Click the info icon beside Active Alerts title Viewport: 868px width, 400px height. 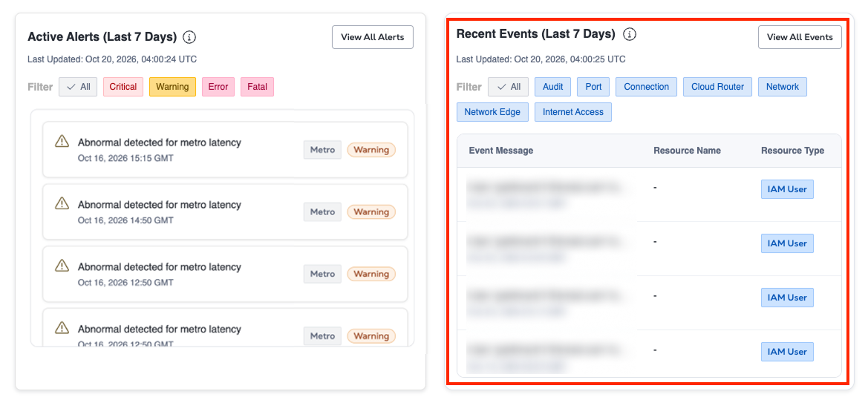[189, 37]
